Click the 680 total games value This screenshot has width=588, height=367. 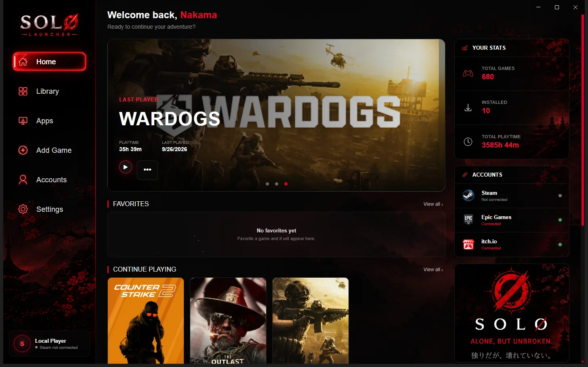(488, 77)
